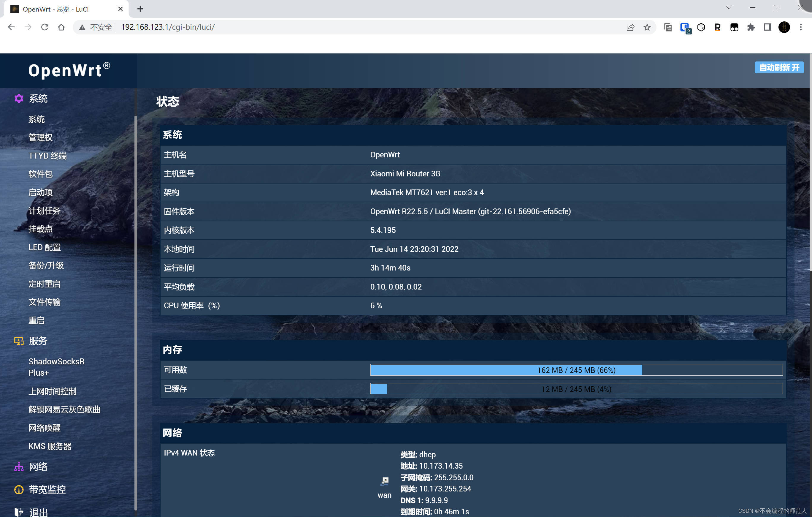
Task: Expand the 带宽监控 sidebar menu
Action: 47,489
